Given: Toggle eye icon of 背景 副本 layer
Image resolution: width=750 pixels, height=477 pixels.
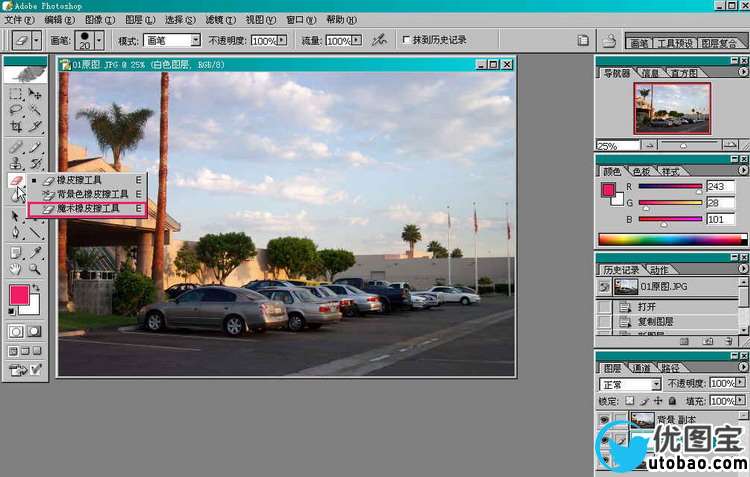Looking at the screenshot, I should [x=604, y=420].
